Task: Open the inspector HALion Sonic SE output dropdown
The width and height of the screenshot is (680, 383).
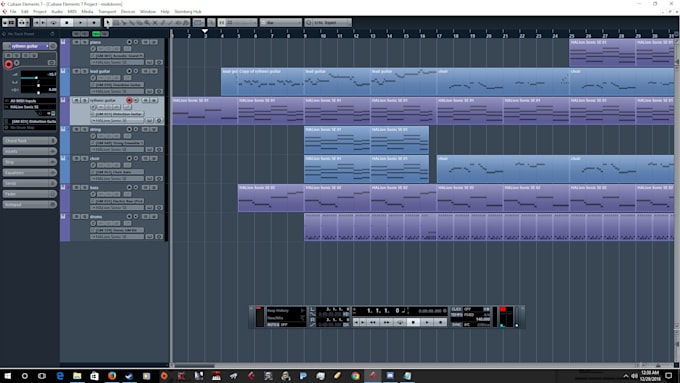Action: [30, 107]
